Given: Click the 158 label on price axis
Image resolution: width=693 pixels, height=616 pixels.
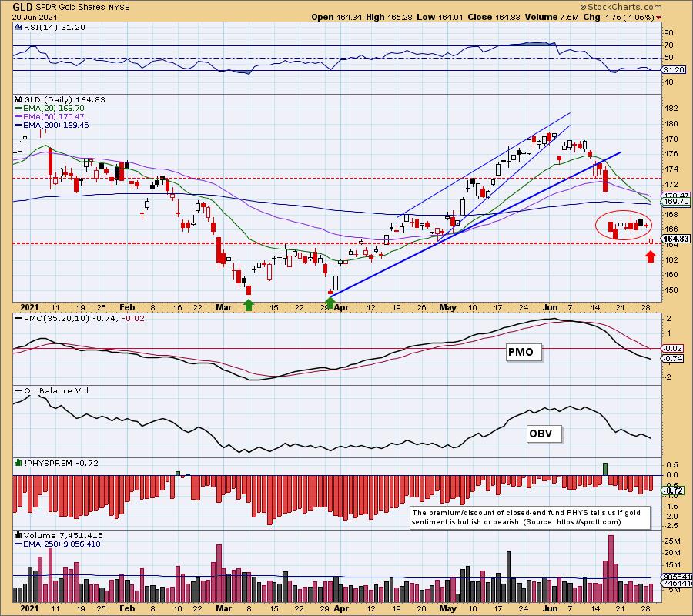Looking at the screenshot, I should 671,290.
